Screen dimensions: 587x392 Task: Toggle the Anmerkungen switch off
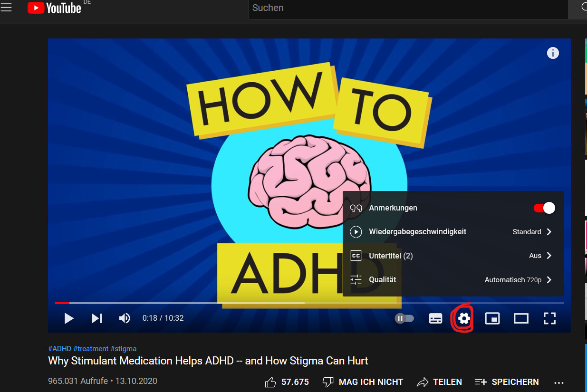coord(544,208)
